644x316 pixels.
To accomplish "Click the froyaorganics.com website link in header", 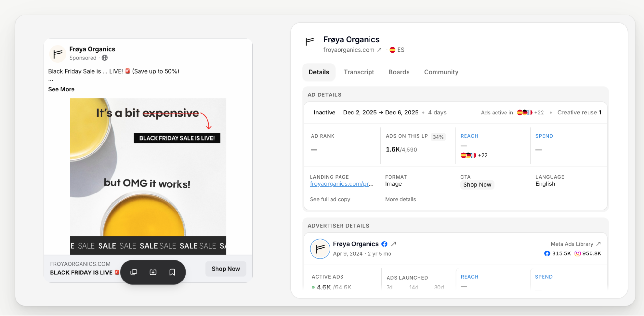I will (x=349, y=50).
